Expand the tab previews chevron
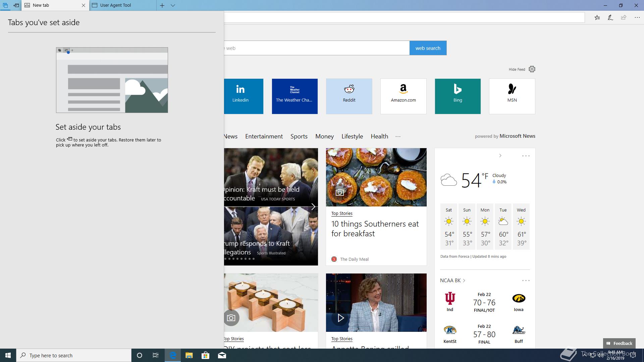 point(173,5)
